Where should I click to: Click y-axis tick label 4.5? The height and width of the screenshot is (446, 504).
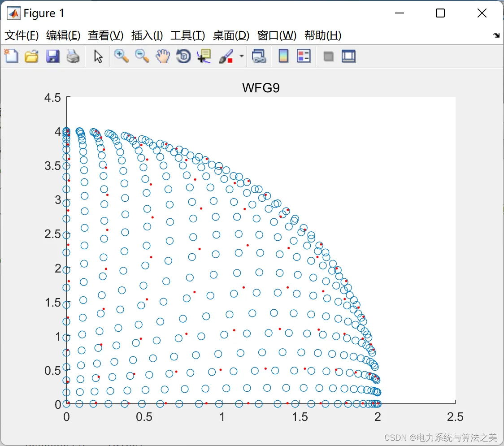[x=53, y=98]
